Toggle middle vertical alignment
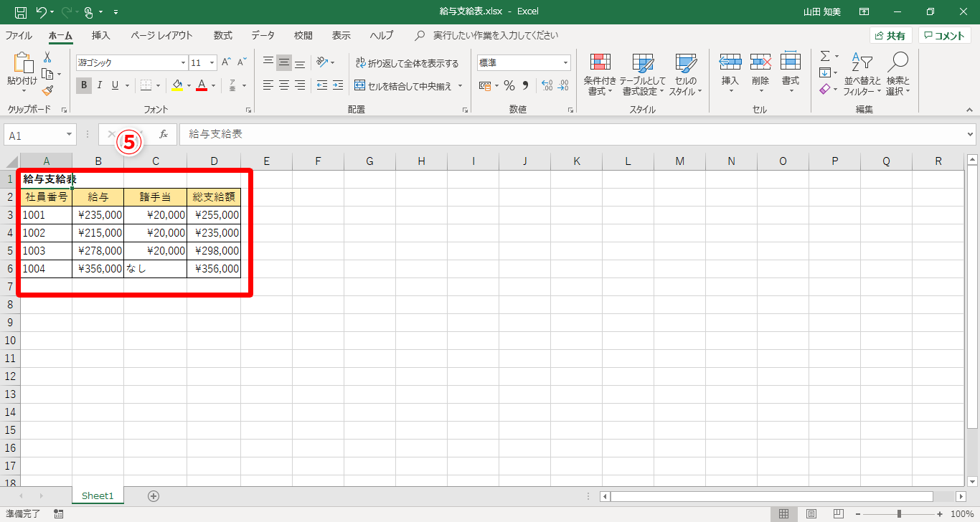 pos(284,62)
